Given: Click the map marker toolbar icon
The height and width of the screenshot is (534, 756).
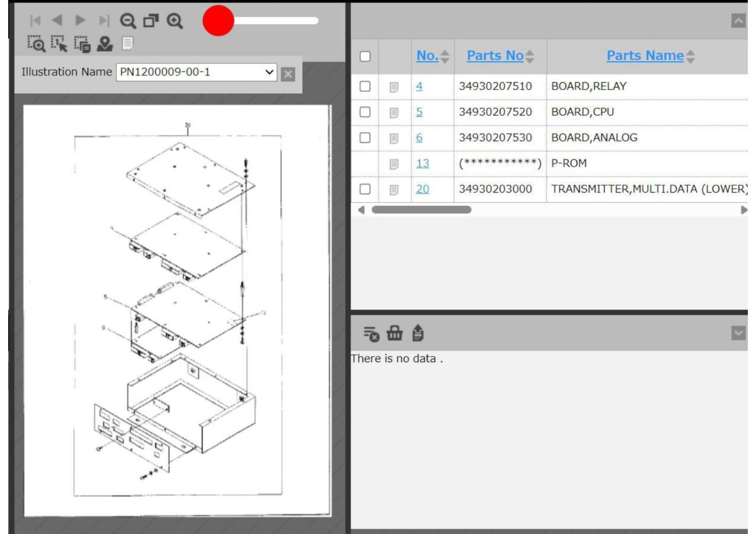Looking at the screenshot, I should point(105,43).
